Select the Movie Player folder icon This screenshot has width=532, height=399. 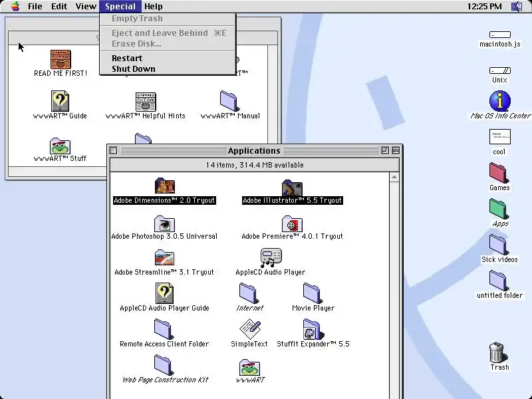pos(313,293)
